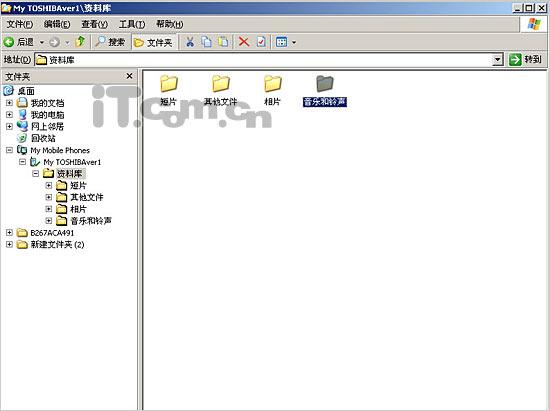Open the address bar dropdown arrow
This screenshot has width=550, height=411.
497,60
